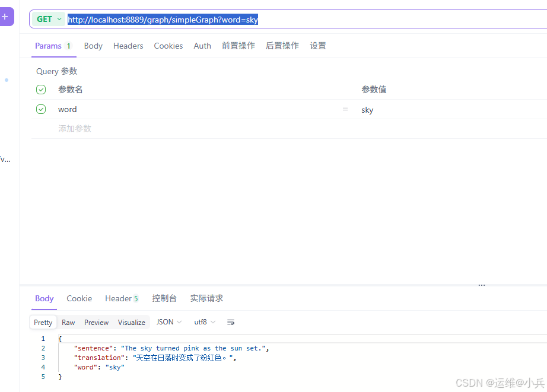This screenshot has width=547, height=392.
Task: Click the equals sign icon in word row
Action: 345,109
